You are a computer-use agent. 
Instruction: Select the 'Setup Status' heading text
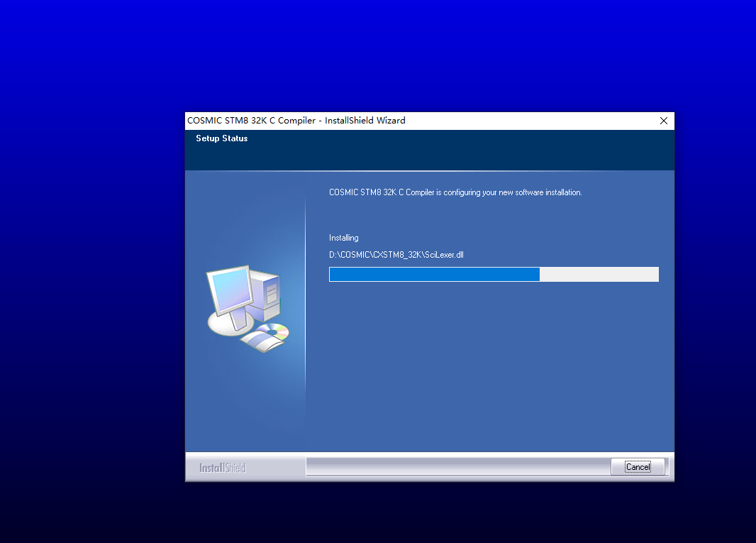tap(222, 138)
